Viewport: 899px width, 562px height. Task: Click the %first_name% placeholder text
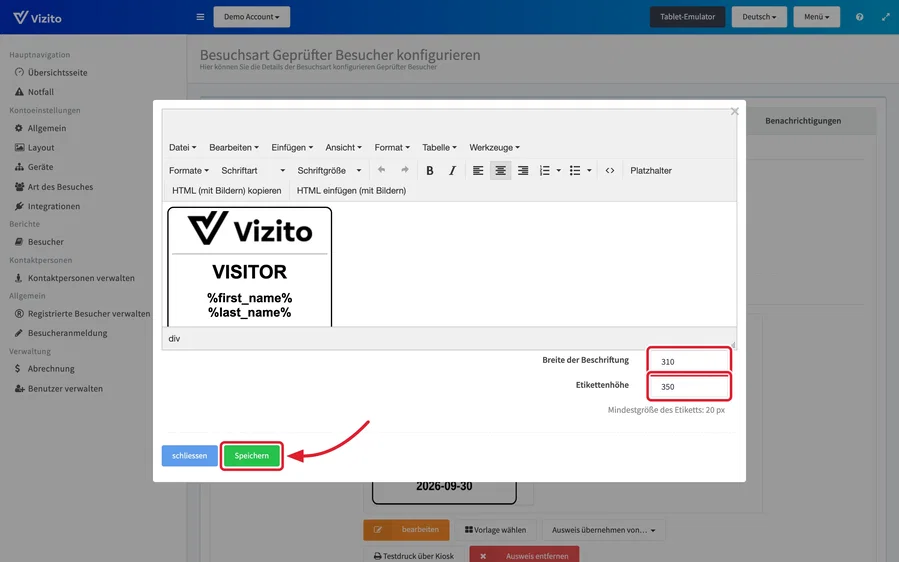[249, 298]
